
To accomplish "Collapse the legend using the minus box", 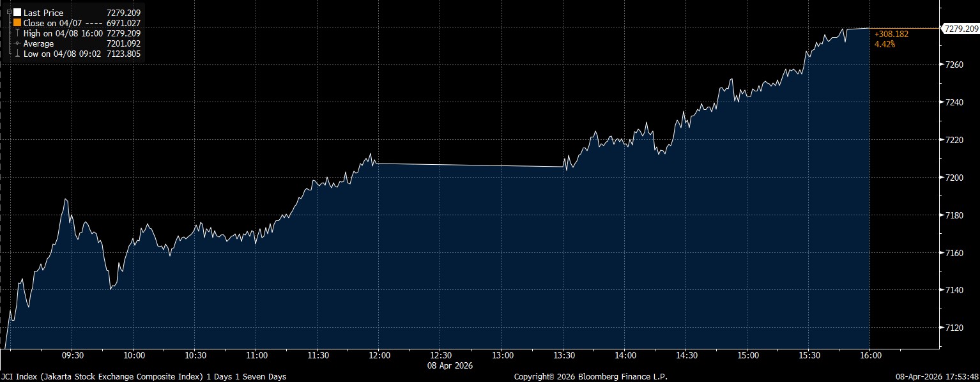I will coord(8,12).
